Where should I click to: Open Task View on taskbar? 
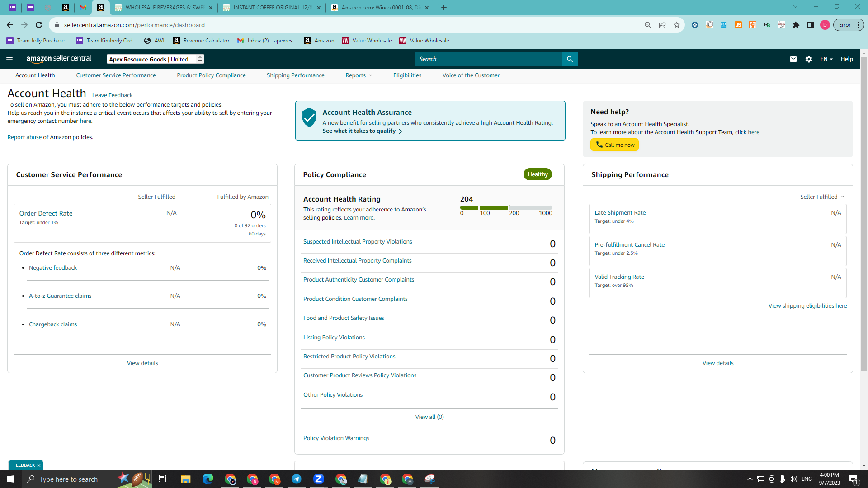tap(163, 479)
